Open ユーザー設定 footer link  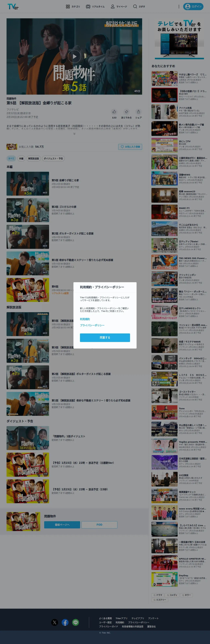tap(105, 623)
